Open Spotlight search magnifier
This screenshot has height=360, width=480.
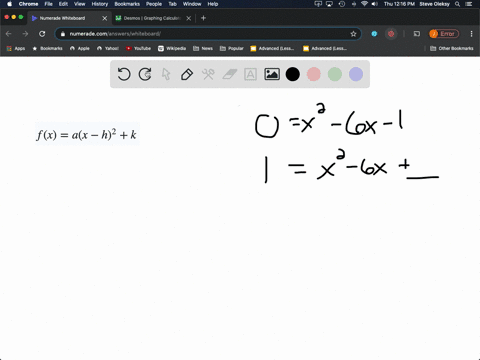[458, 4]
